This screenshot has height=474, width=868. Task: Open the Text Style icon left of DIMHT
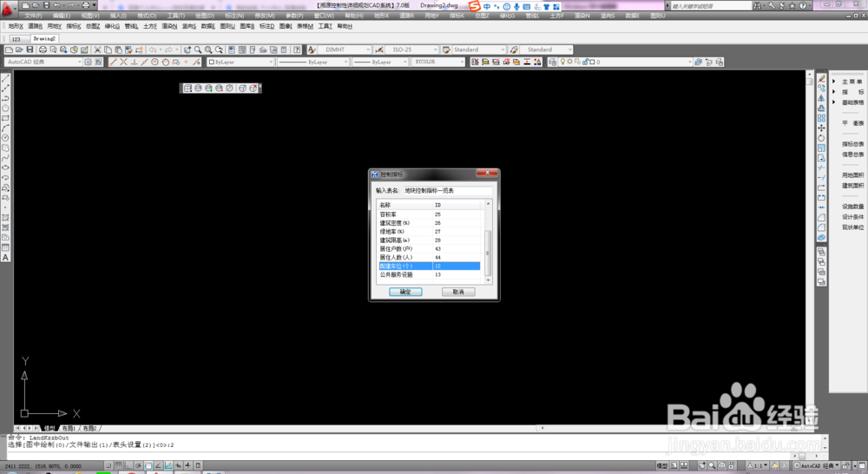(x=312, y=49)
